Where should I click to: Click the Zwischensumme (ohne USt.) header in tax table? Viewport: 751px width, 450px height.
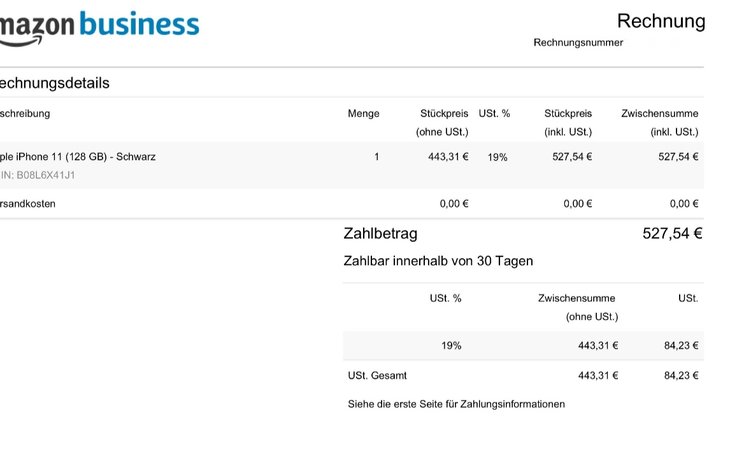[x=577, y=307]
